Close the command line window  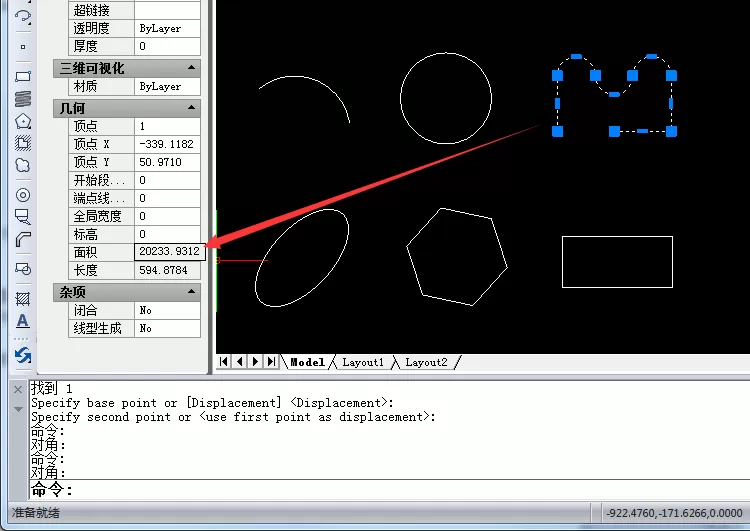tap(18, 390)
